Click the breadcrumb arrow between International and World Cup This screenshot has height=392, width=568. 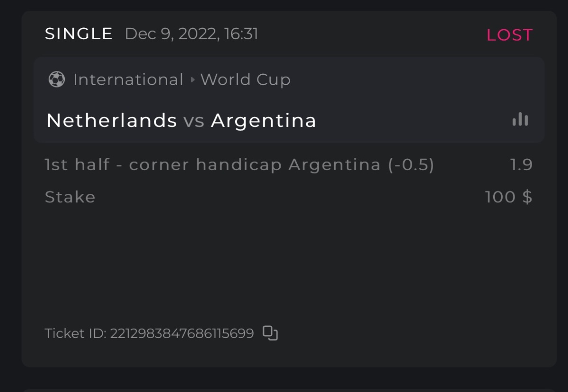click(192, 80)
